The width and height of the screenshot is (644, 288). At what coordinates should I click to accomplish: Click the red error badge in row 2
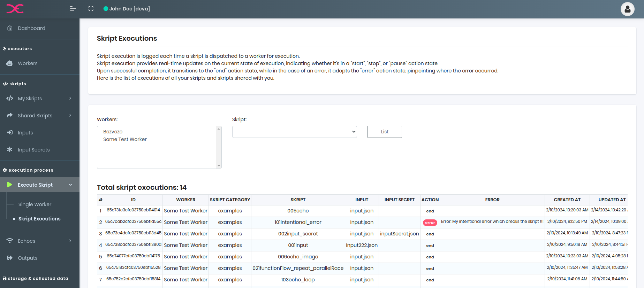tap(430, 223)
